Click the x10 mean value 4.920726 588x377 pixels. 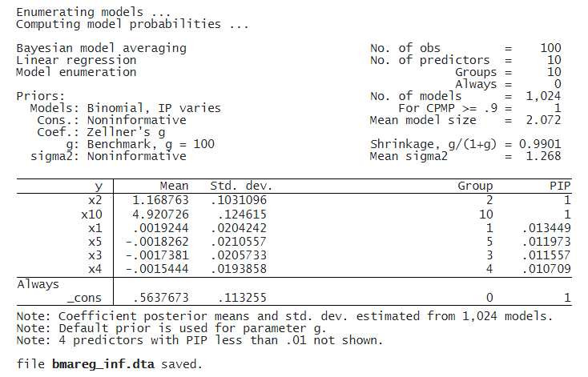(x=160, y=215)
